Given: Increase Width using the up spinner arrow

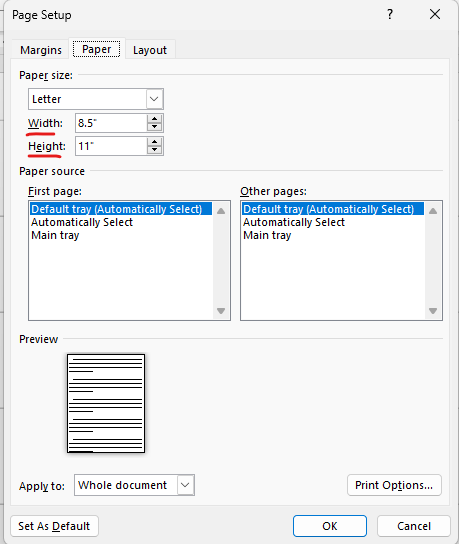Looking at the screenshot, I should [x=154, y=119].
